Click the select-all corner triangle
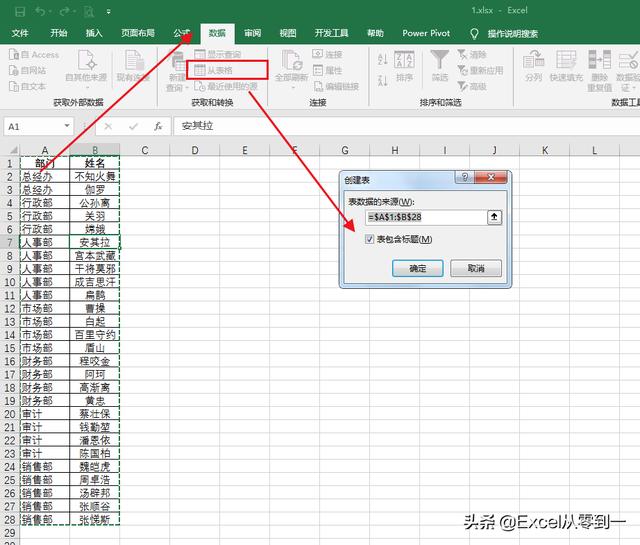Viewport: 640px width, 545px height. coord(13,150)
